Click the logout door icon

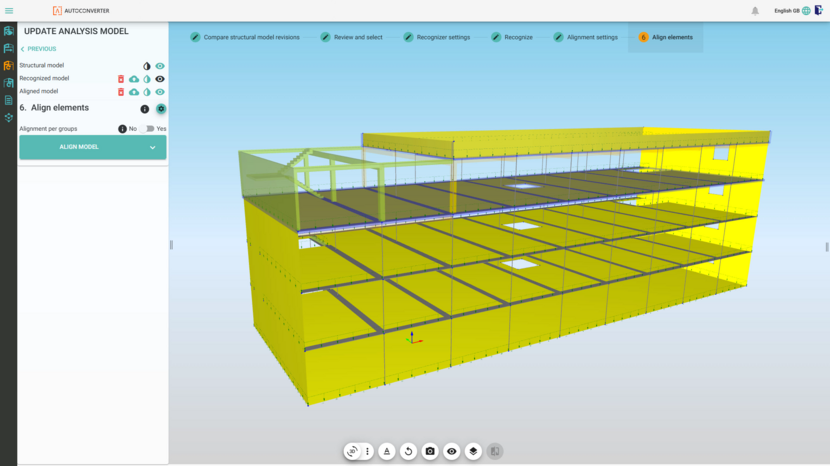[819, 11]
